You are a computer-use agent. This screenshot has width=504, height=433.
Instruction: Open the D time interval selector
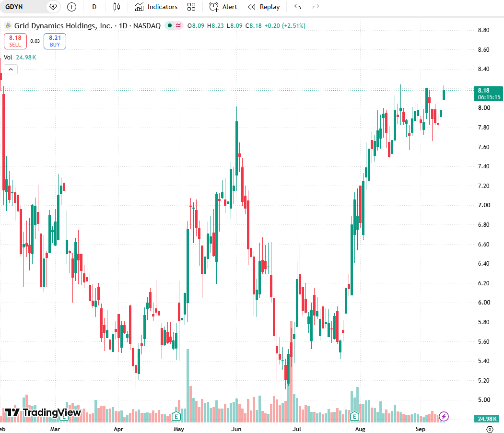click(x=94, y=7)
